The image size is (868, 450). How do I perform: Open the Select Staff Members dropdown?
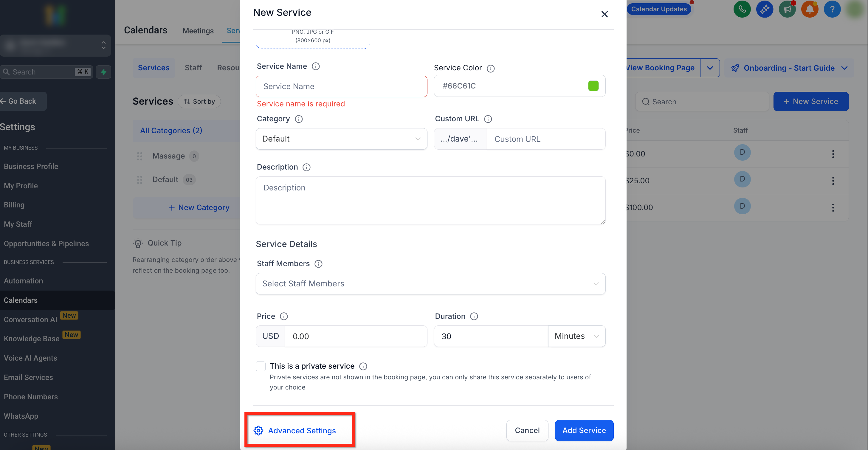point(430,284)
